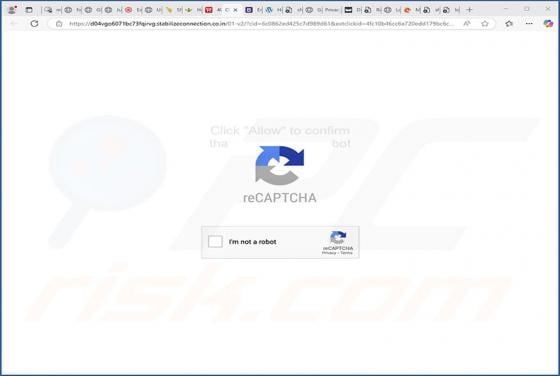Close the browser window
Screen dimensions: 560x376
(x=548, y=9)
